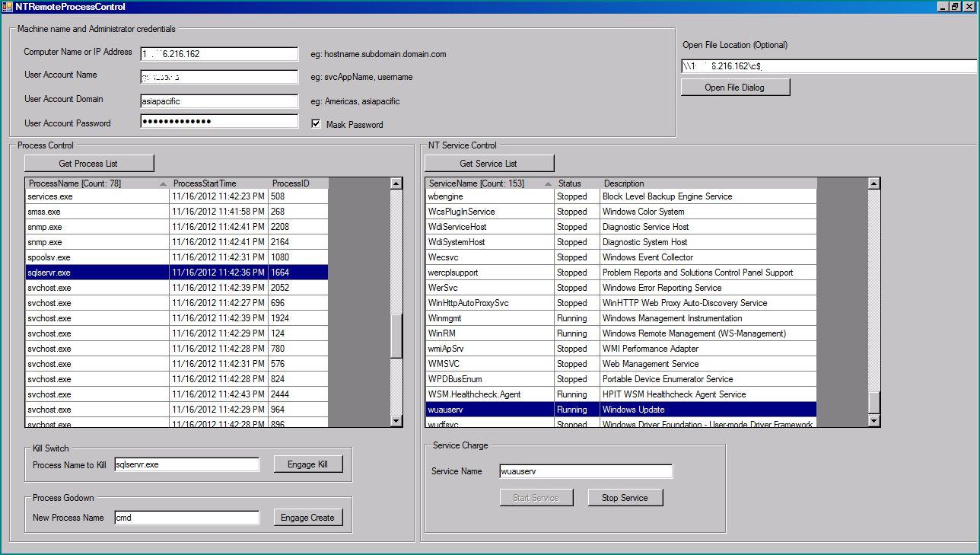Select the wercplsupport service row
This screenshot has height=555, width=980.
[x=621, y=273]
